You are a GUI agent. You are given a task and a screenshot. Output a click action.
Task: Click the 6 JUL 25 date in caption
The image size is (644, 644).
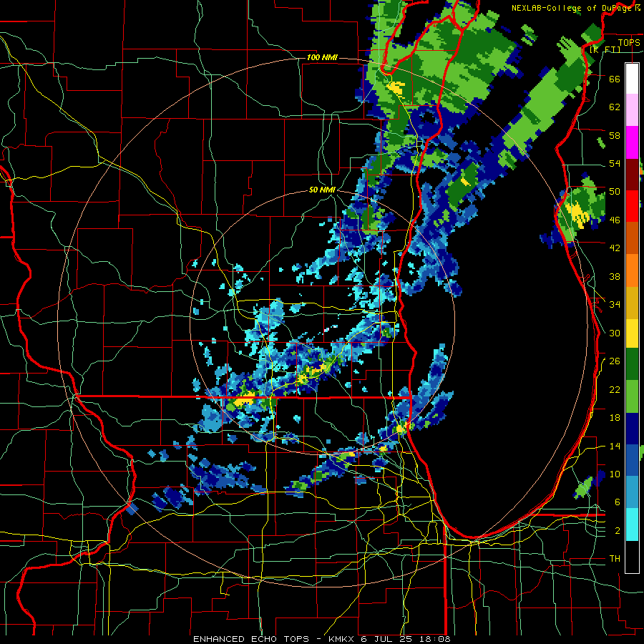(387, 639)
